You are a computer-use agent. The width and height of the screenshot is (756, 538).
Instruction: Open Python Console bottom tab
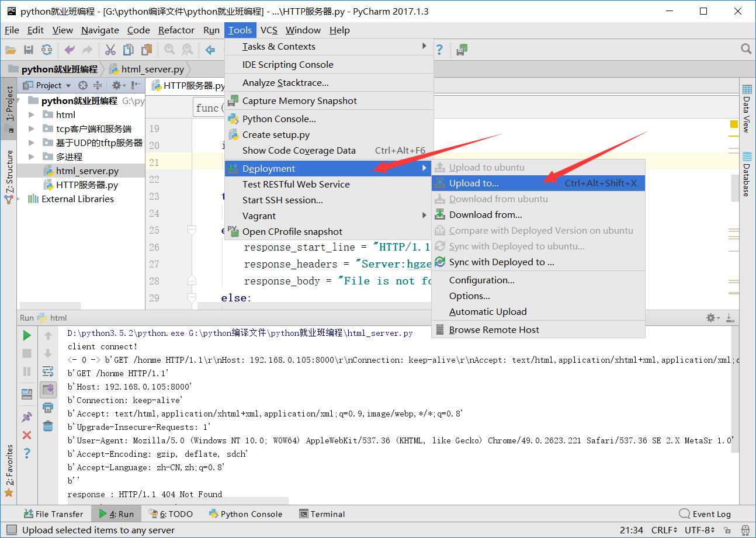245,514
